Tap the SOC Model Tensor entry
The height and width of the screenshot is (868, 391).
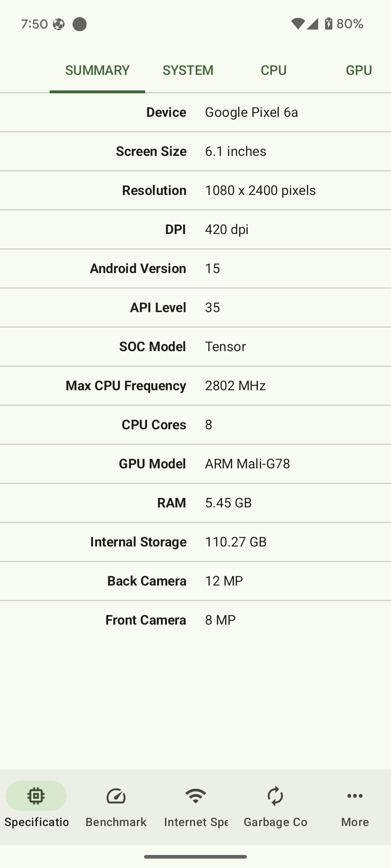point(195,346)
